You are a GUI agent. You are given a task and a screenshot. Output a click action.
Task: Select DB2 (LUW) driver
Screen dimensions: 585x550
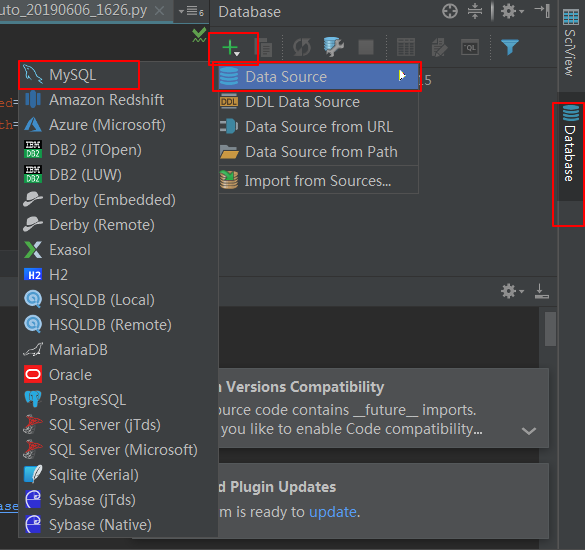click(118, 175)
